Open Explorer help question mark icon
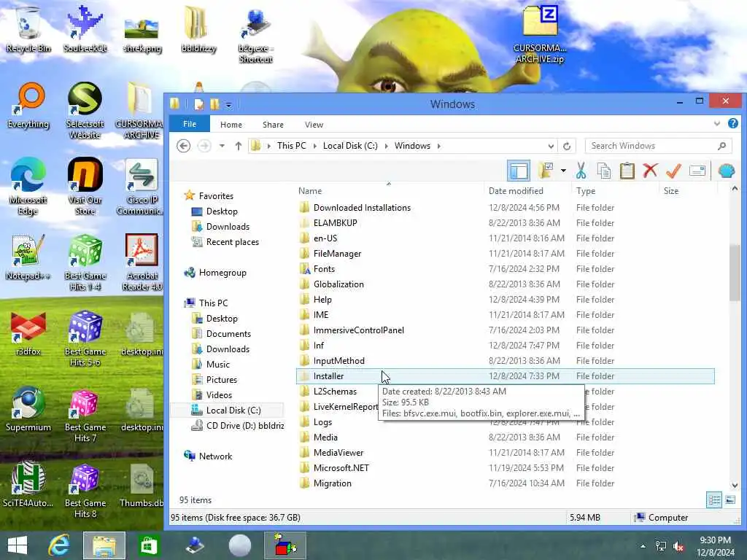 pyautogui.click(x=732, y=124)
